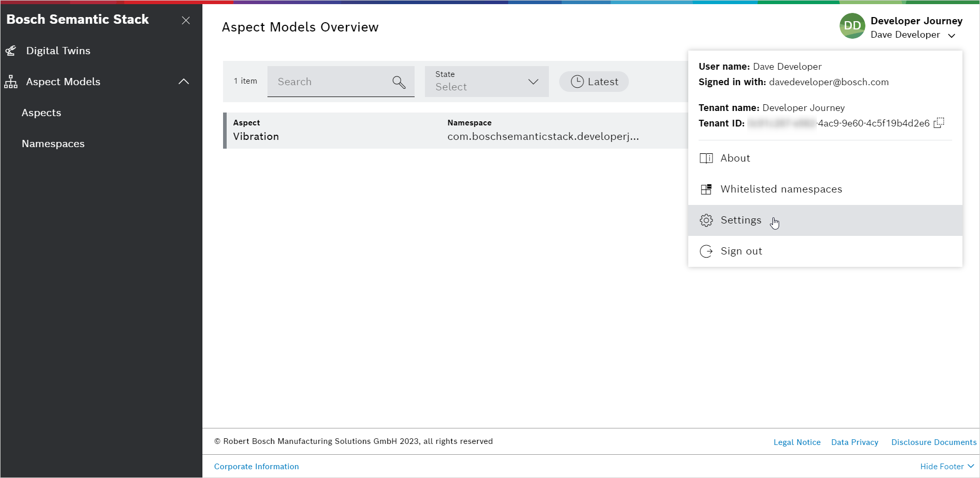
Task: Collapse the Aspect Models sidebar section
Action: (x=183, y=82)
